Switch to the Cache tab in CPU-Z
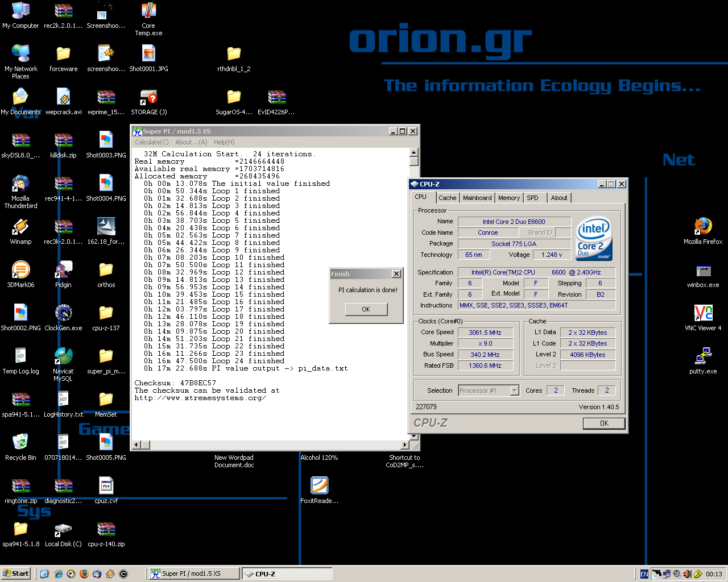This screenshot has width=728, height=582. pyautogui.click(x=447, y=198)
